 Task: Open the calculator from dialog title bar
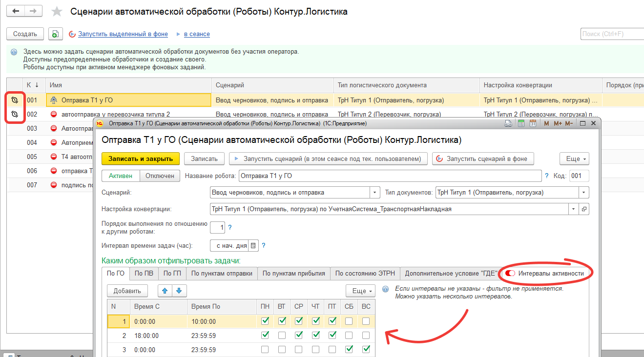point(521,123)
